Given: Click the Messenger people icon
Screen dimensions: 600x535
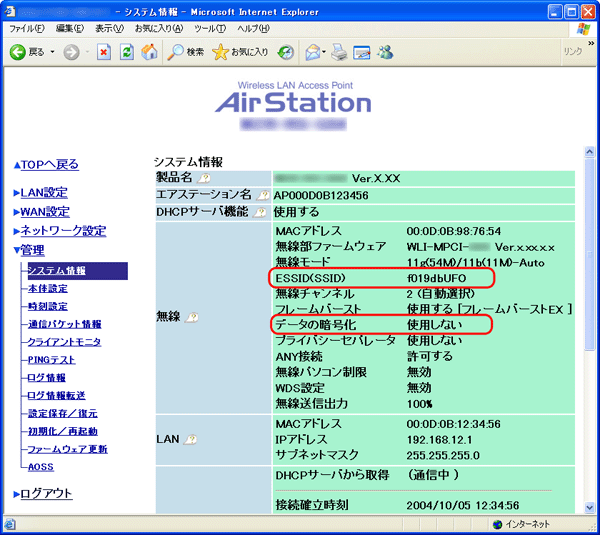Looking at the screenshot, I should click(x=385, y=52).
